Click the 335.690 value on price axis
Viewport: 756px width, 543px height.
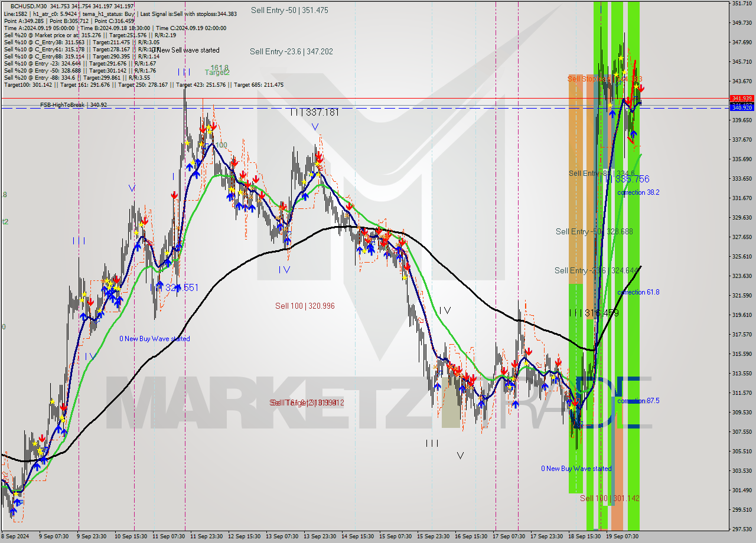742,159
